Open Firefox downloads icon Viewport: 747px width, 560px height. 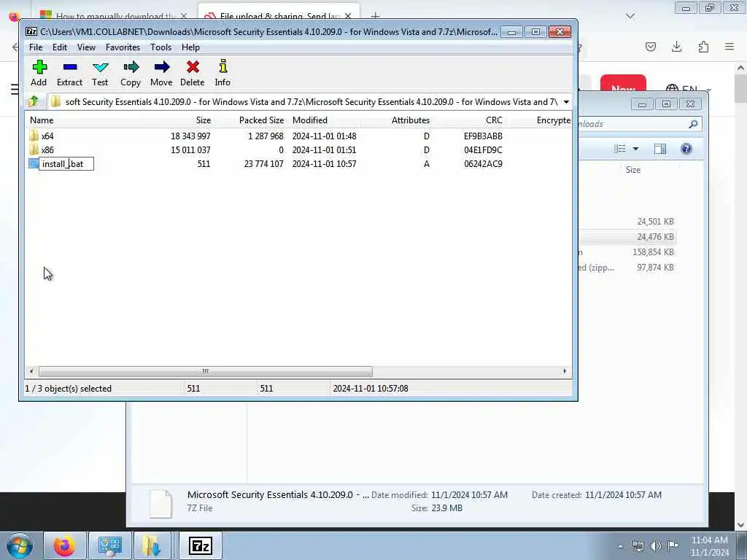tap(676, 47)
